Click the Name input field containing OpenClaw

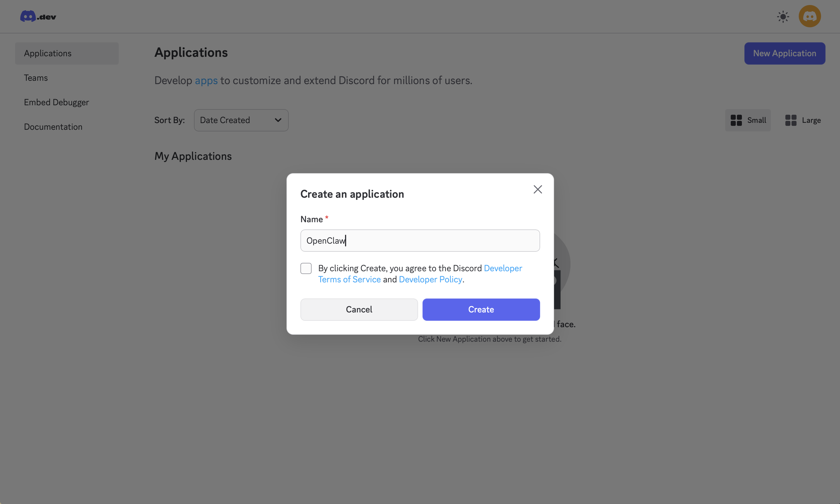point(420,241)
